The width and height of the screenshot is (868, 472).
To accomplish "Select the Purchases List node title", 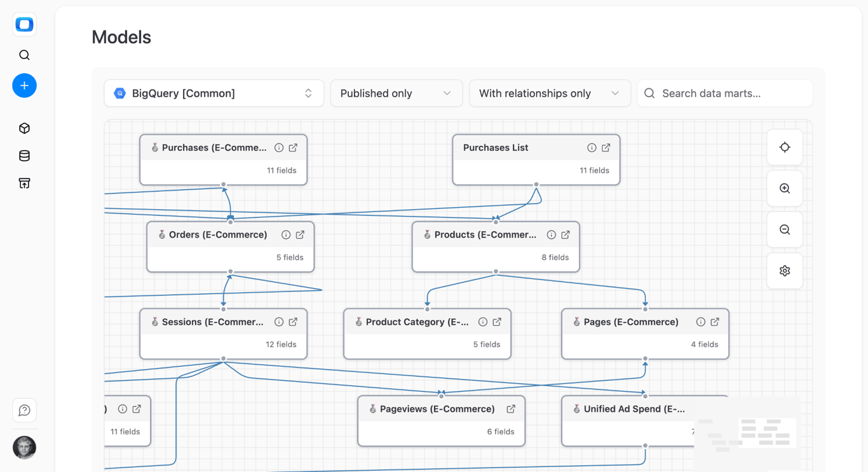I will [x=496, y=147].
